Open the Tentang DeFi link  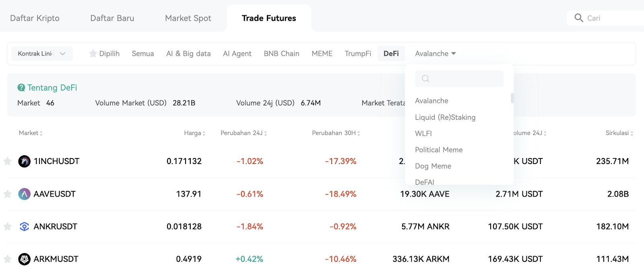(52, 88)
